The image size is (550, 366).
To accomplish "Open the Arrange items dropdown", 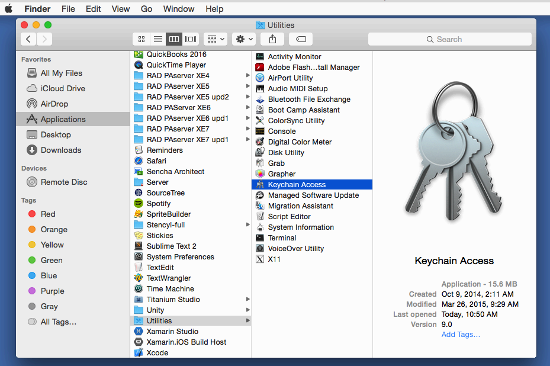I will point(215,39).
